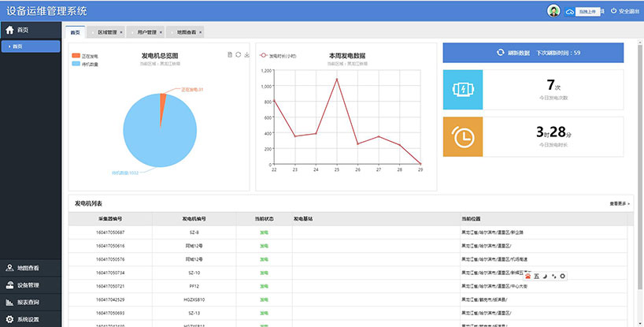
Task: Click the 刷新数据 refresh button
Action: (x=533, y=53)
